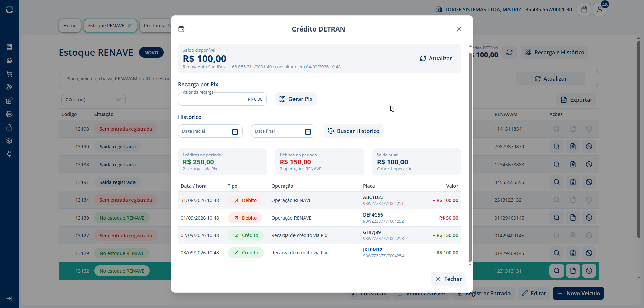Viewport: 644px width, 308px height.
Task: Click plate ABC1D23 in history
Action: [x=373, y=197]
